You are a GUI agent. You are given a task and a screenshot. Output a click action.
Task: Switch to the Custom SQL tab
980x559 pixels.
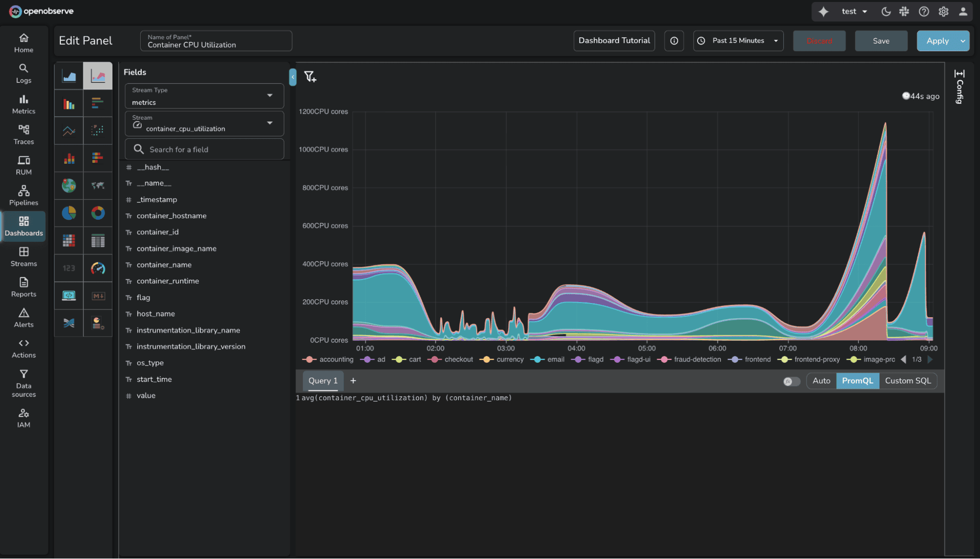tap(908, 381)
